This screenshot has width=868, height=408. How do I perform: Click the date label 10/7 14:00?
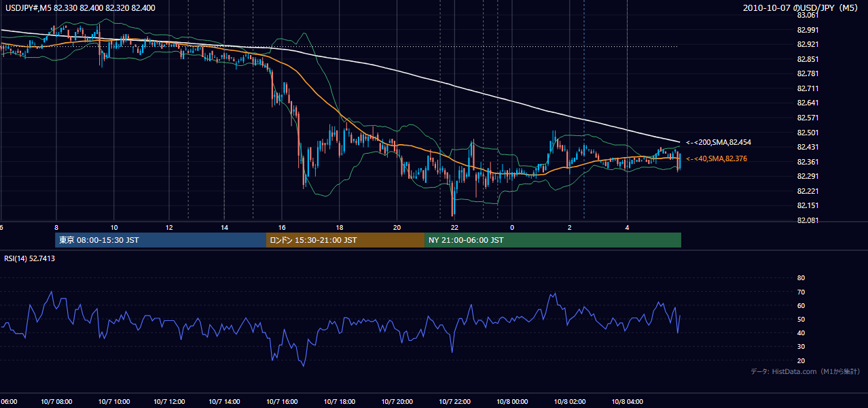point(224,402)
